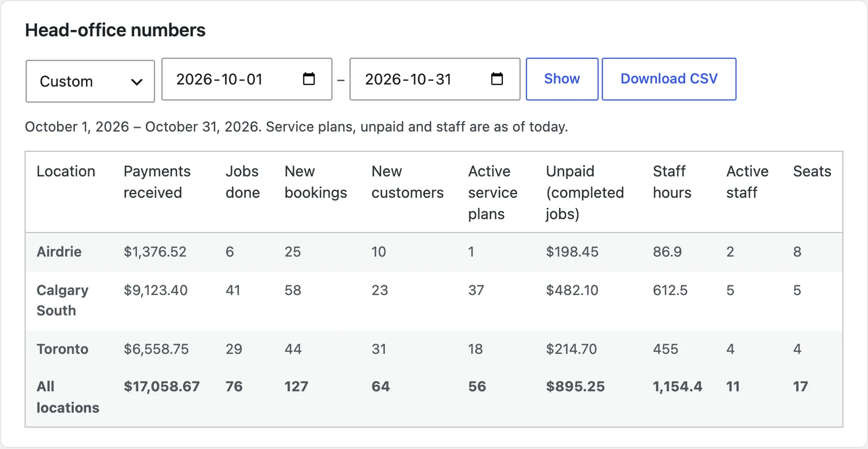868x449 pixels.
Task: Click the date range summary sentence
Action: 296,127
